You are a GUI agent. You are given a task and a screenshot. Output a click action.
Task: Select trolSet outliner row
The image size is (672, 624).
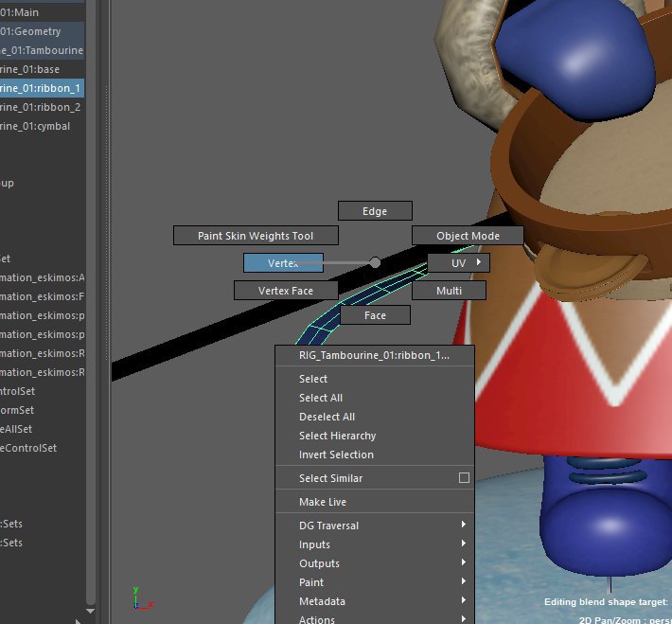pyautogui.click(x=42, y=391)
